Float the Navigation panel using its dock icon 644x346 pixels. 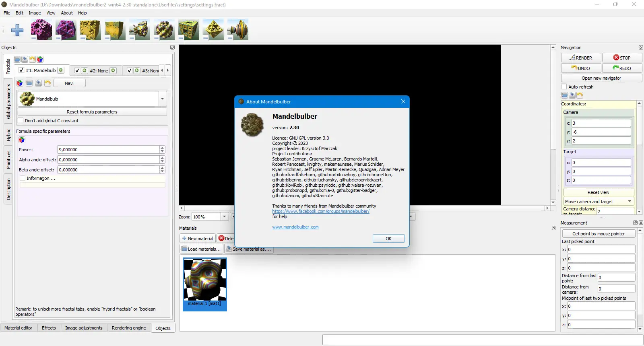tap(641, 47)
